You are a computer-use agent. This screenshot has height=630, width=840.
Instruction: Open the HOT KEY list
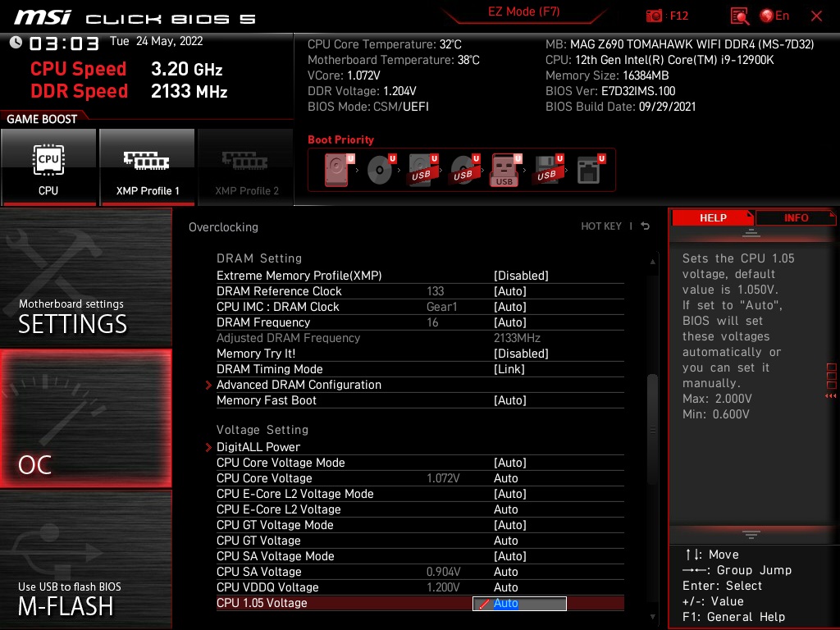tap(601, 226)
